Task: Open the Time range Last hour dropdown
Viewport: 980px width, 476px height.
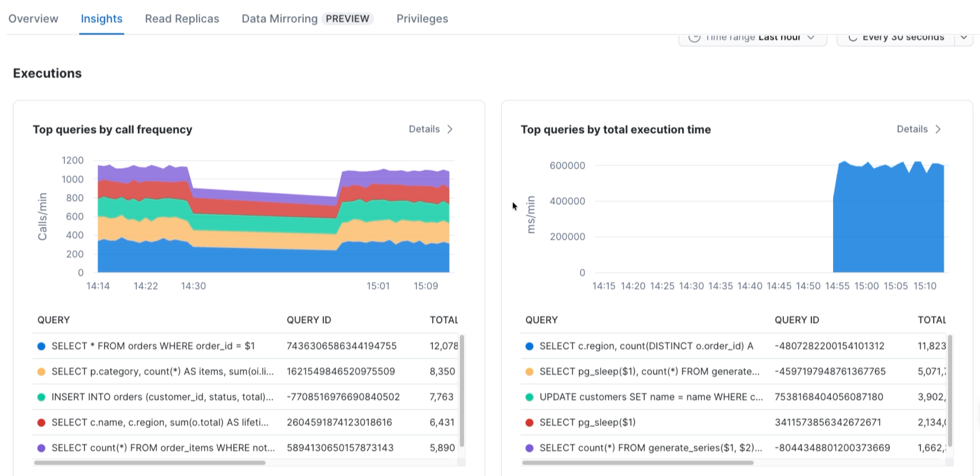Action: click(x=752, y=38)
